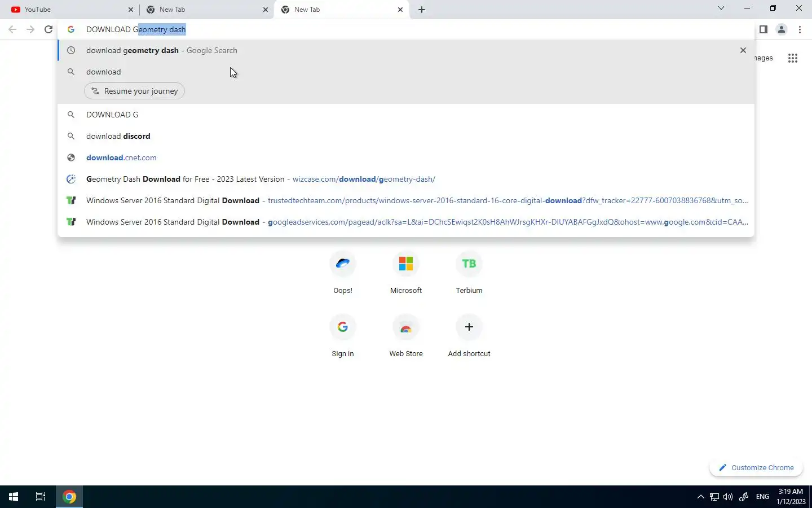
Task: Select the 'download discord' suggestion
Action: coord(406,136)
